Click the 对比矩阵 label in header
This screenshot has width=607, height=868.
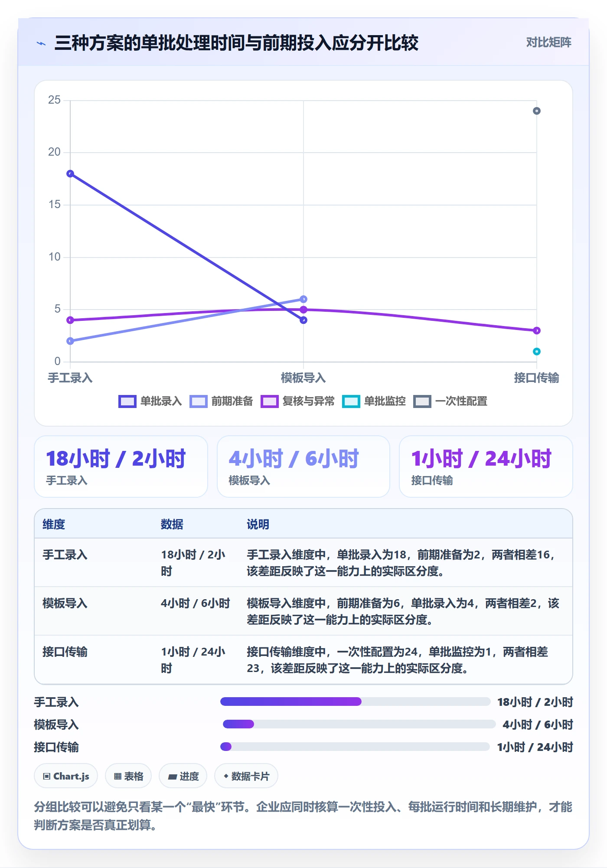548,42
